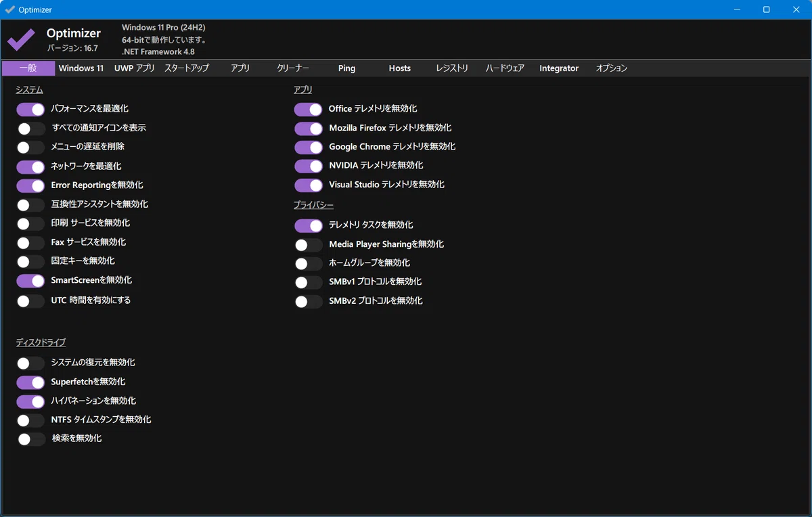Click the アプリ section heading above the telemetry toggles
Screen dimensions: 812x517
pos(302,90)
